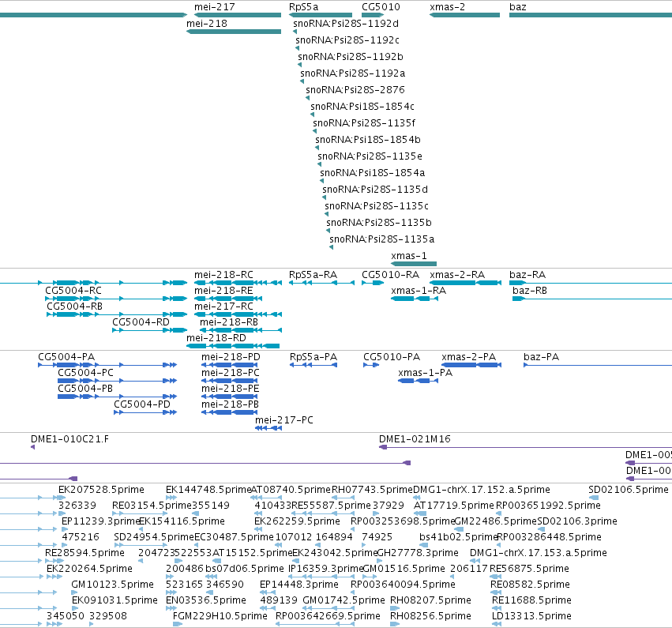Click the baz-RA transcript label
The height and width of the screenshot is (628, 672).
coord(527,275)
